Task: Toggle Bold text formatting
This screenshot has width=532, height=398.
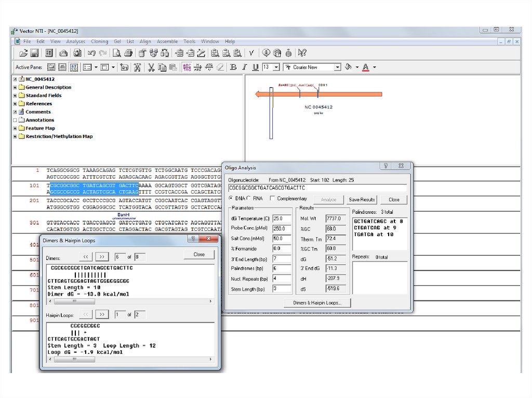Action: point(233,67)
